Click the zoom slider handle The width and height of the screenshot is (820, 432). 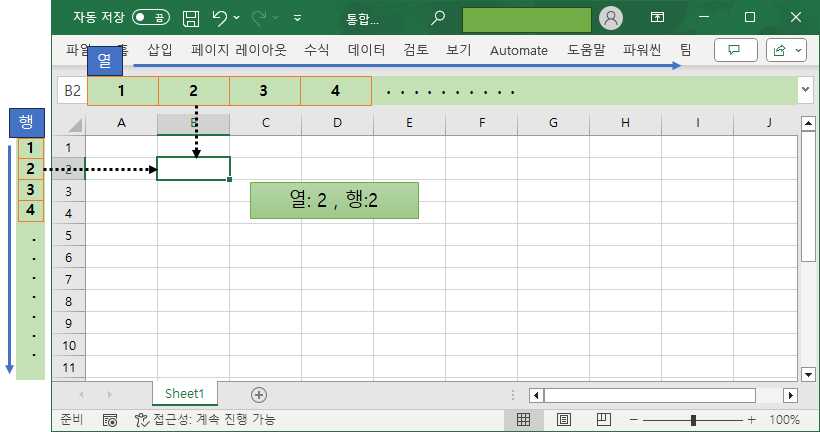click(x=693, y=420)
